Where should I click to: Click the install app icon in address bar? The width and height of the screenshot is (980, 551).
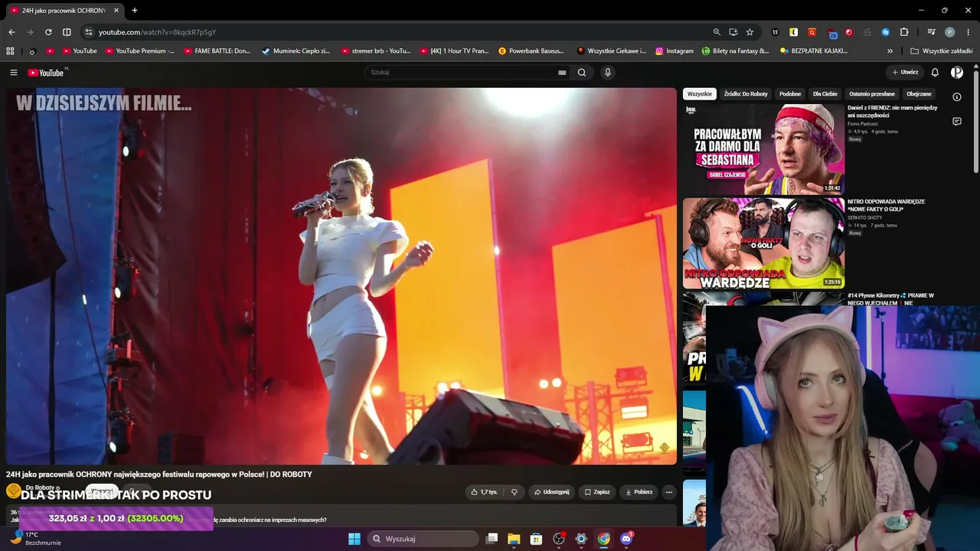[733, 32]
